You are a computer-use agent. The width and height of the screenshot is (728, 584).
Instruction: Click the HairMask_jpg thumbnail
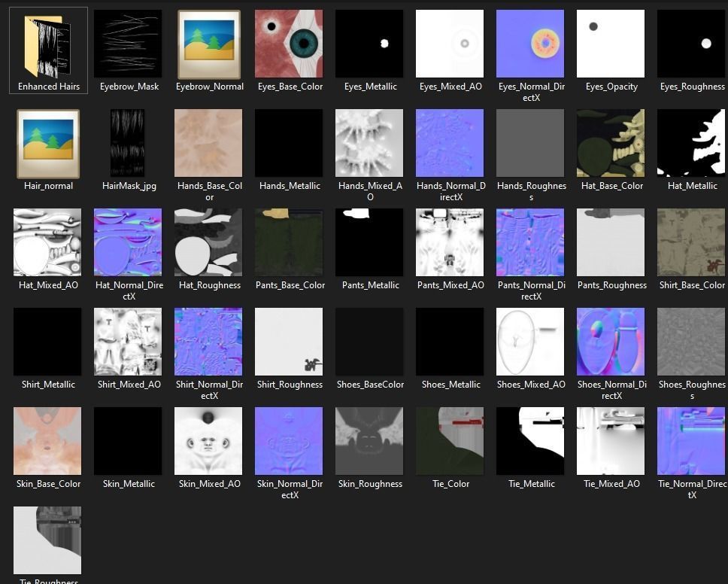coord(128,143)
